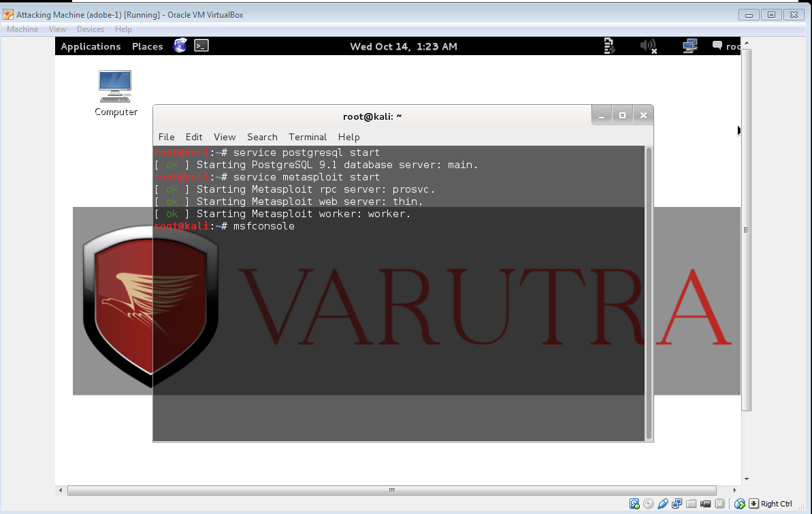
Task: Click the VirtualBox vertical scrollbar thumb
Action: pyautogui.click(x=746, y=230)
